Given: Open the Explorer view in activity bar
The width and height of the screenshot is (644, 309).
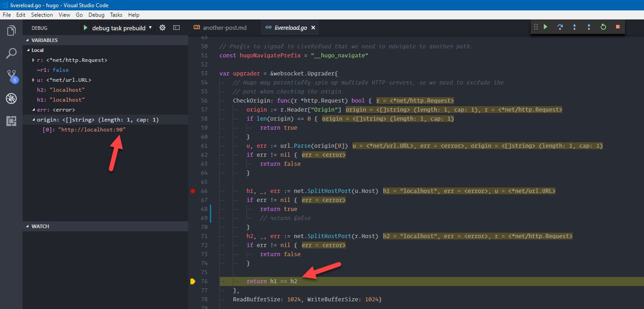Looking at the screenshot, I should 11,31.
